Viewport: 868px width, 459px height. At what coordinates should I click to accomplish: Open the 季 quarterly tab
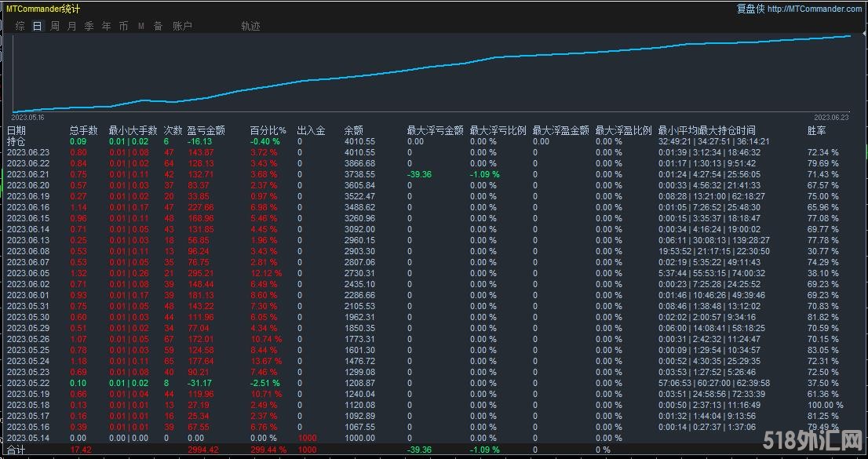[89, 26]
